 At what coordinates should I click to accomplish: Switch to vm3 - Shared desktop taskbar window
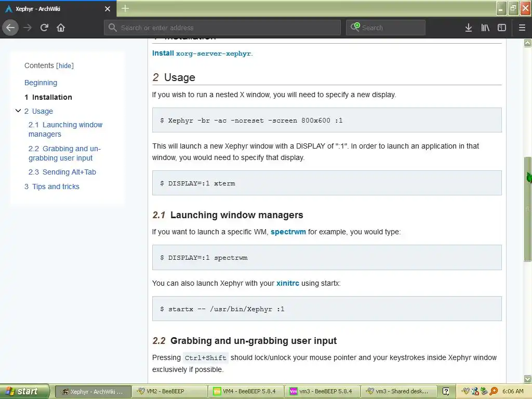(398, 392)
